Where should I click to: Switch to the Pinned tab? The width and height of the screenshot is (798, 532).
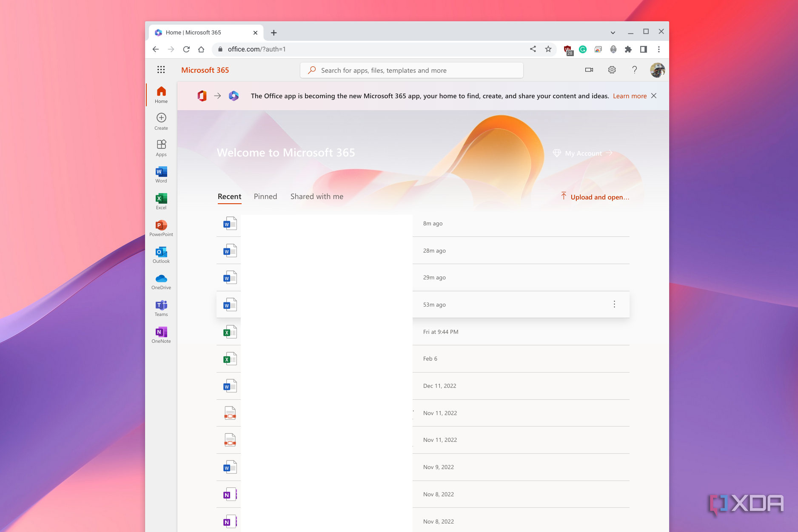click(265, 196)
